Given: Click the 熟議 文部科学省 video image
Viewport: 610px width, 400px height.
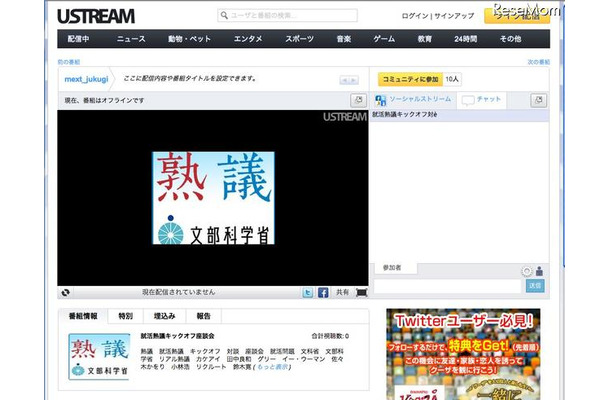Looking at the screenshot, I should point(213,198).
